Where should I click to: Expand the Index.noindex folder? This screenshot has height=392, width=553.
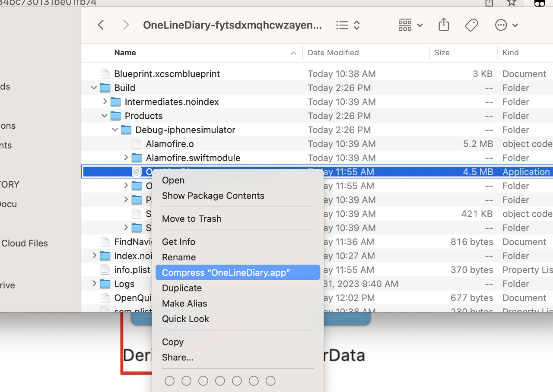(94, 256)
